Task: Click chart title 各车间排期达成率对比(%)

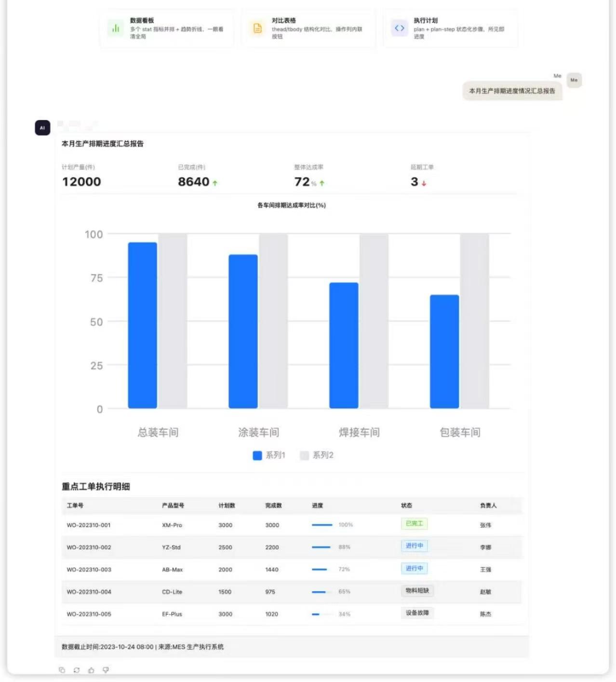Action: [292, 205]
